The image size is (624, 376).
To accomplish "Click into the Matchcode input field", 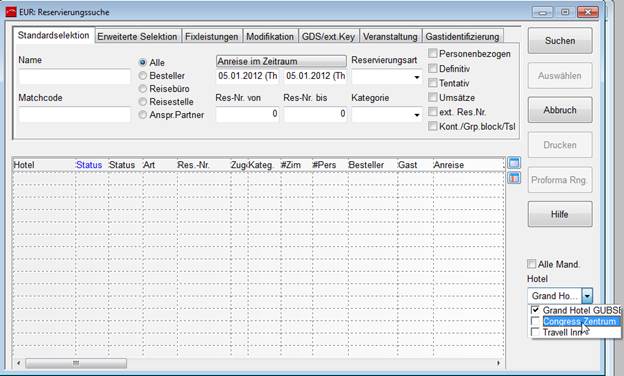I will pyautogui.click(x=75, y=115).
